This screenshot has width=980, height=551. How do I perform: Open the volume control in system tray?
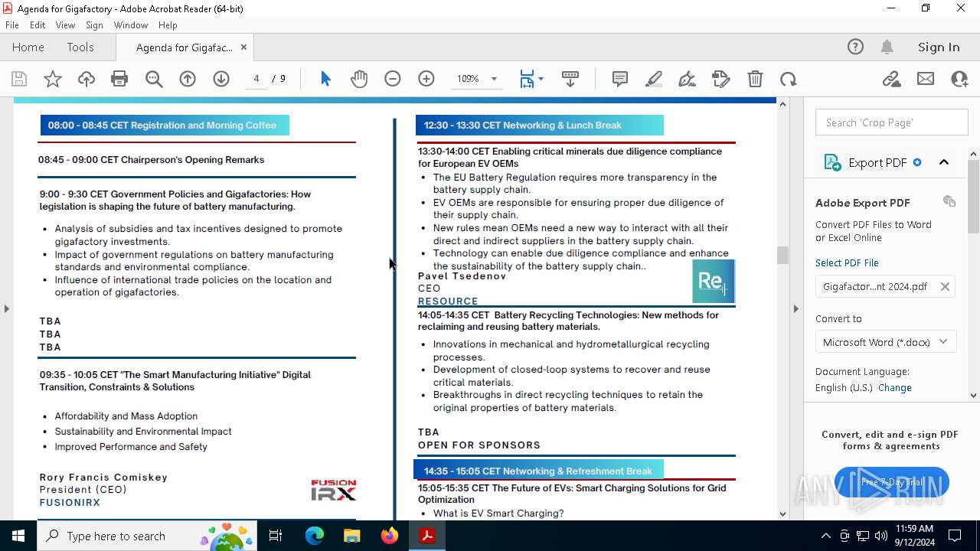(x=881, y=536)
